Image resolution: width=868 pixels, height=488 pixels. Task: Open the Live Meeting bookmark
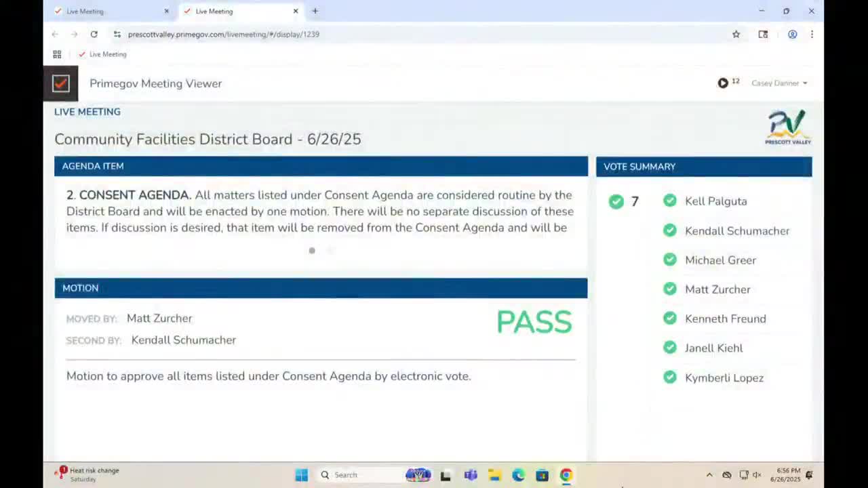[102, 54]
